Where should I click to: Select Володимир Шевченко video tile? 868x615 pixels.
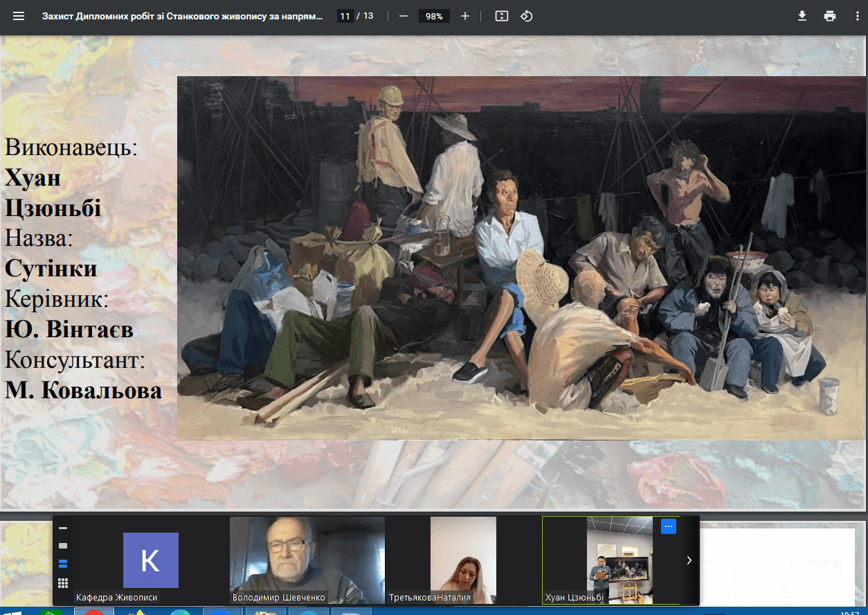(x=307, y=560)
